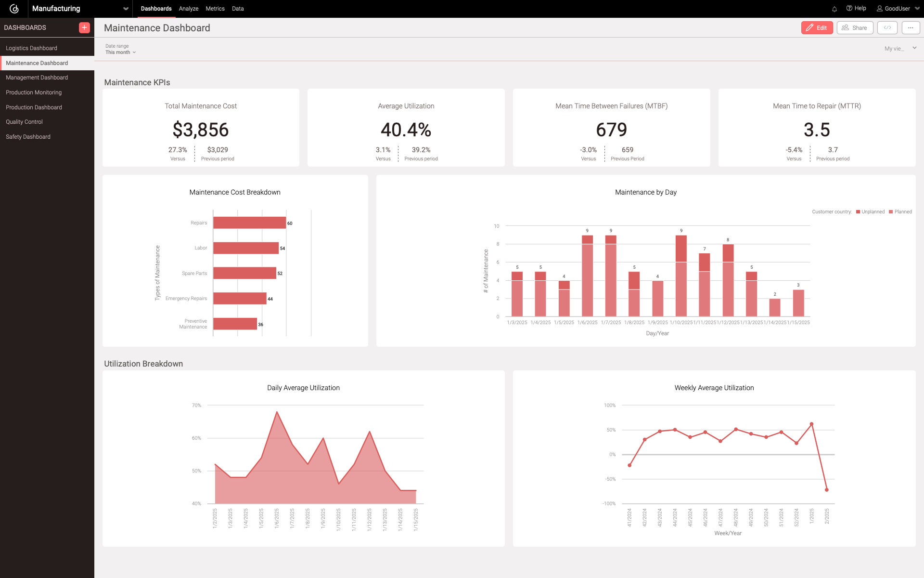924x578 pixels.
Task: Click the GoodData logo icon
Action: pos(13,8)
